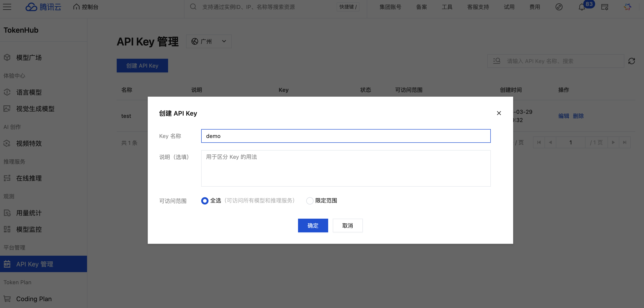Open the hamburger menu icon
This screenshot has height=308, width=644.
(x=7, y=7)
